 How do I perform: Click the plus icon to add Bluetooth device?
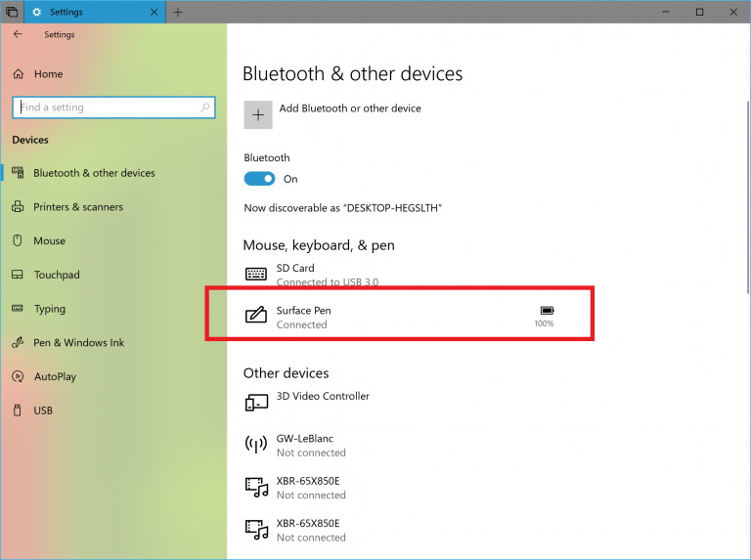tap(258, 115)
